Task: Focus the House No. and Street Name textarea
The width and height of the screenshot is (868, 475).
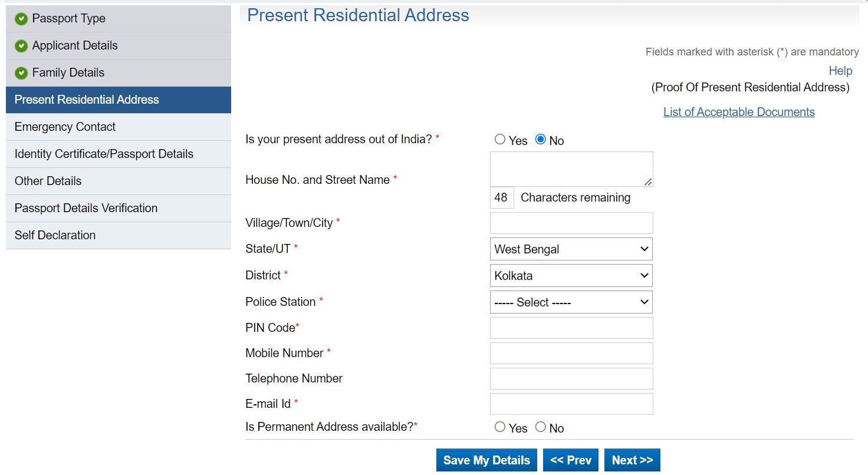Action: (571, 169)
